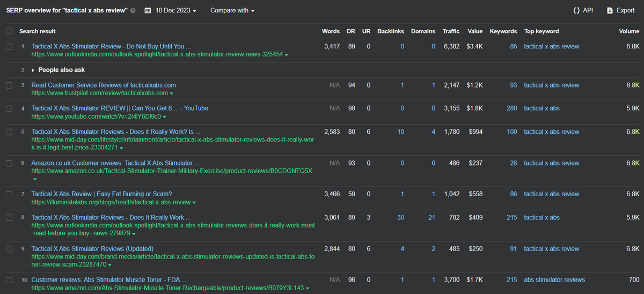The width and height of the screenshot is (644, 294).
Task: Check the box for result 8 outlookindia
Action: click(9, 218)
